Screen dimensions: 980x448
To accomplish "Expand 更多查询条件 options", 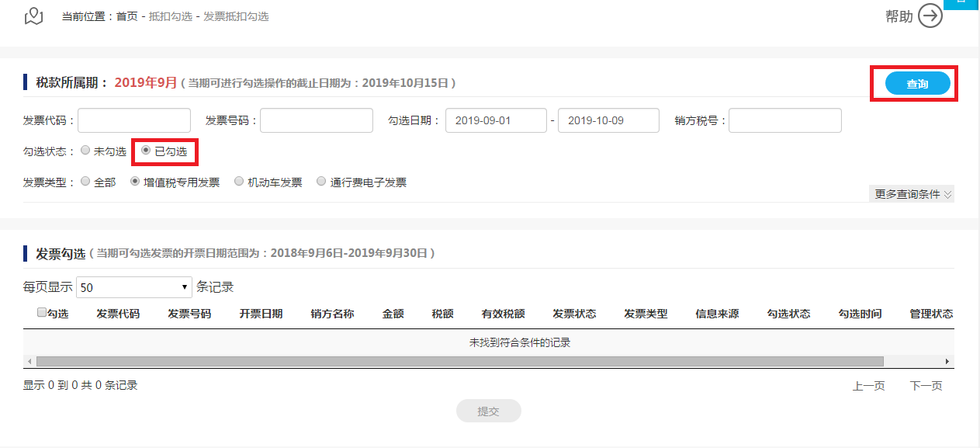I will click(x=912, y=194).
